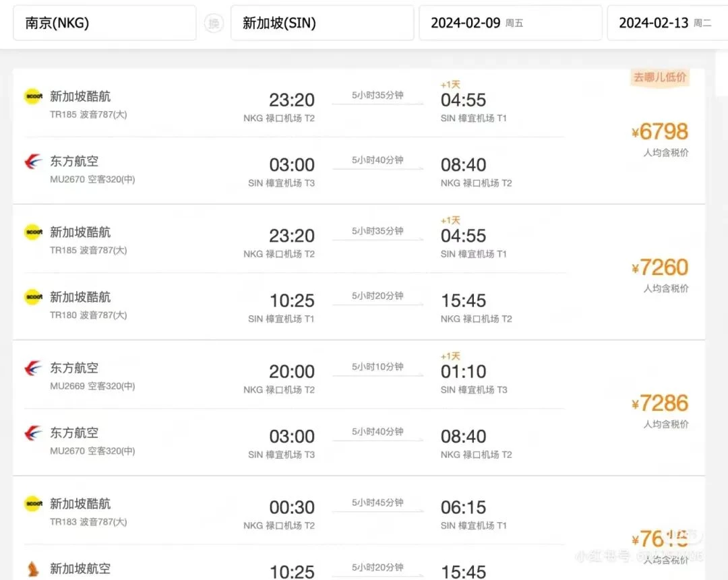Click the 10:25 departure time of flight TR180
Viewport: 728px width, 580px height.
point(292,300)
